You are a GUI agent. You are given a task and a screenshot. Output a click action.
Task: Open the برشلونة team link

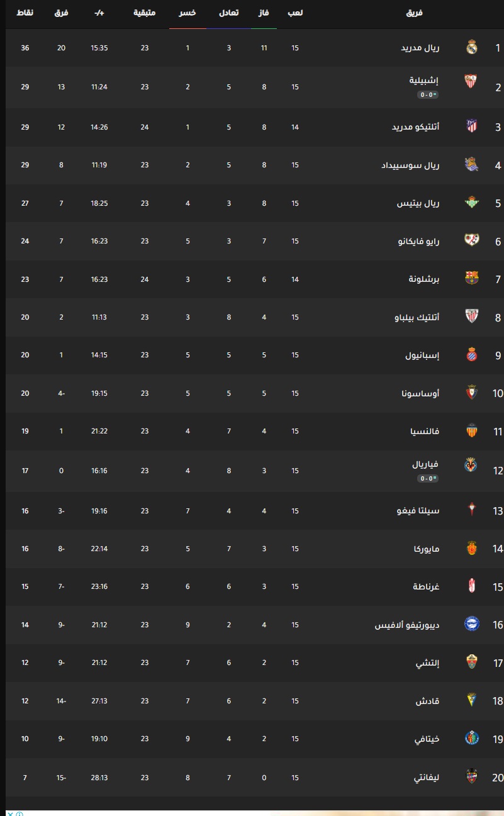425,279
